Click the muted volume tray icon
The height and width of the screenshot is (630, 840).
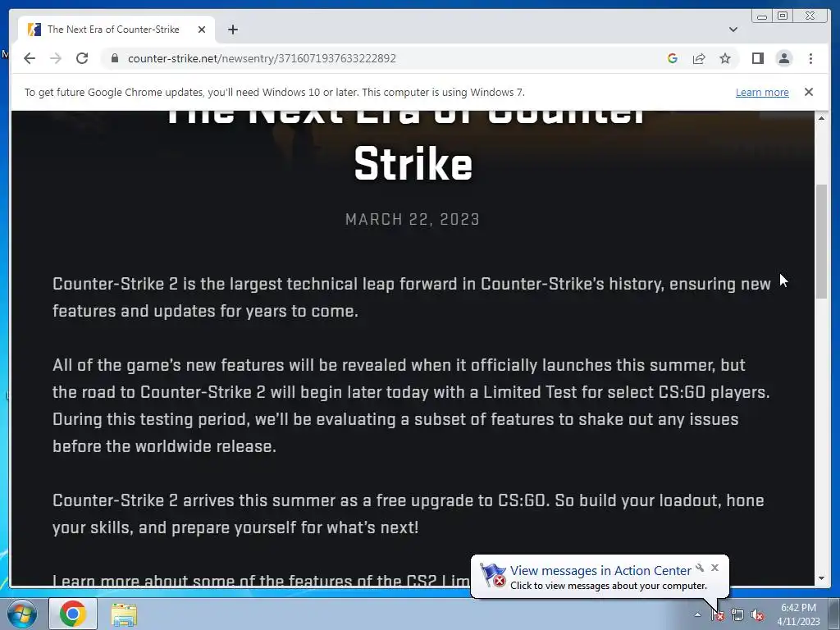point(757,615)
